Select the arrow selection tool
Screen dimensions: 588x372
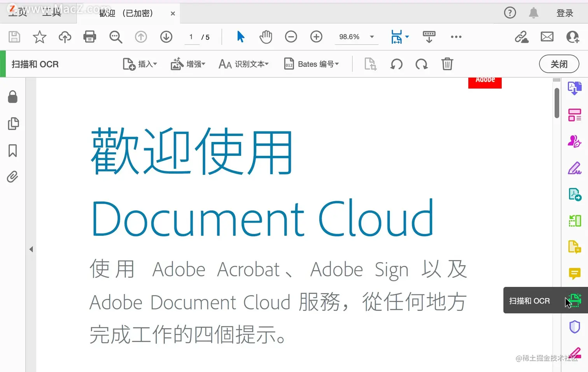[241, 37]
